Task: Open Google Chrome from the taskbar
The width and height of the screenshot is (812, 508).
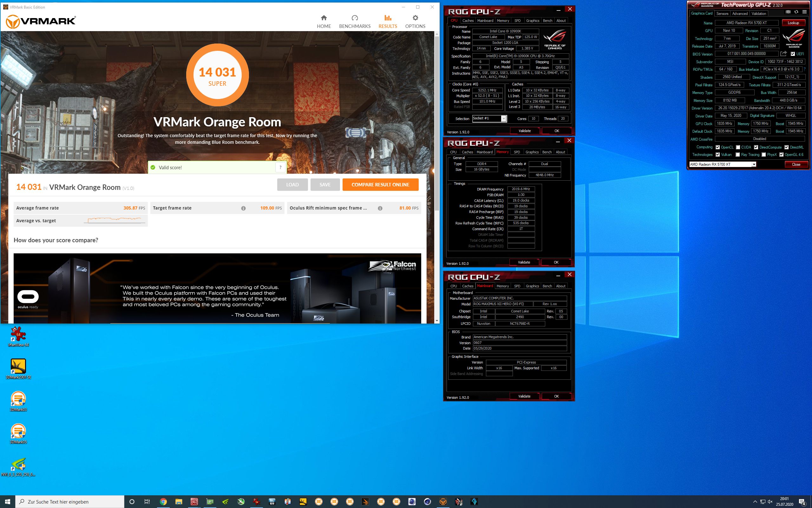Action: (x=163, y=502)
